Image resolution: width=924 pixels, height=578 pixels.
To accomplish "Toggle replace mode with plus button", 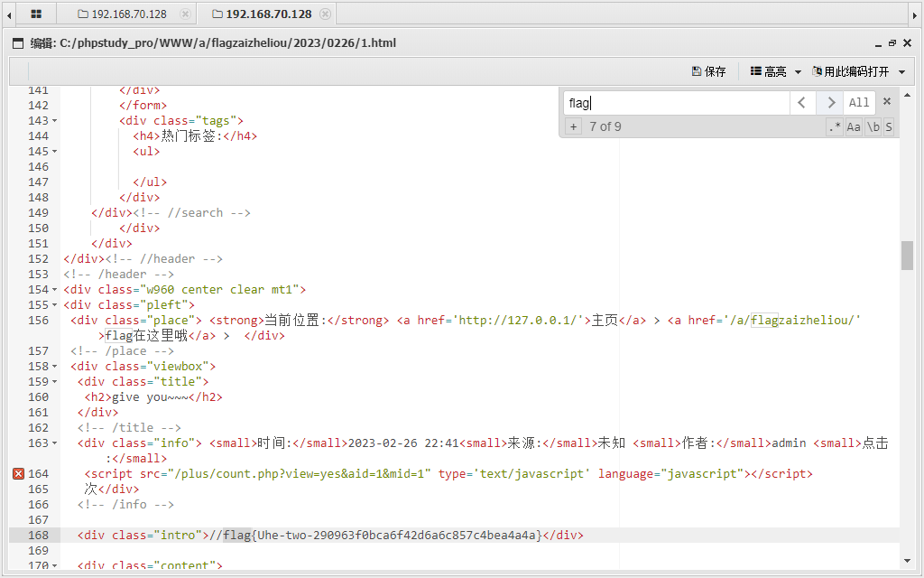I will (x=573, y=126).
